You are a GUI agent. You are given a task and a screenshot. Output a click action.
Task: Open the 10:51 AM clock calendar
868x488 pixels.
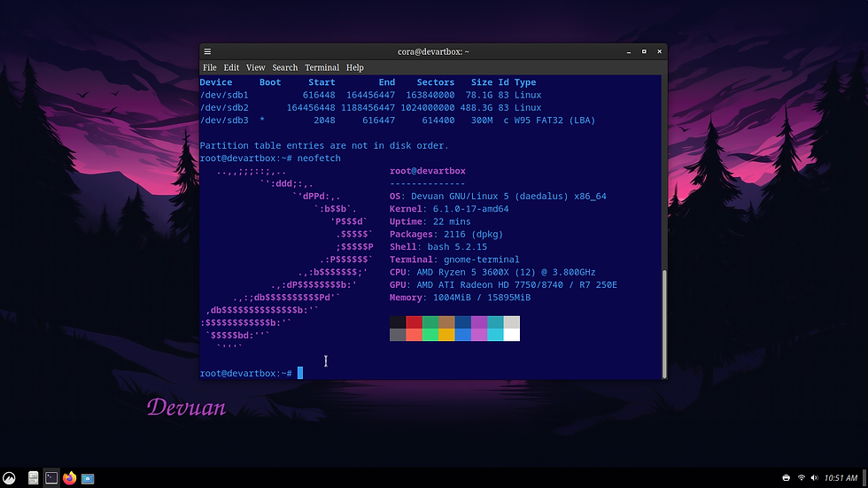click(841, 478)
